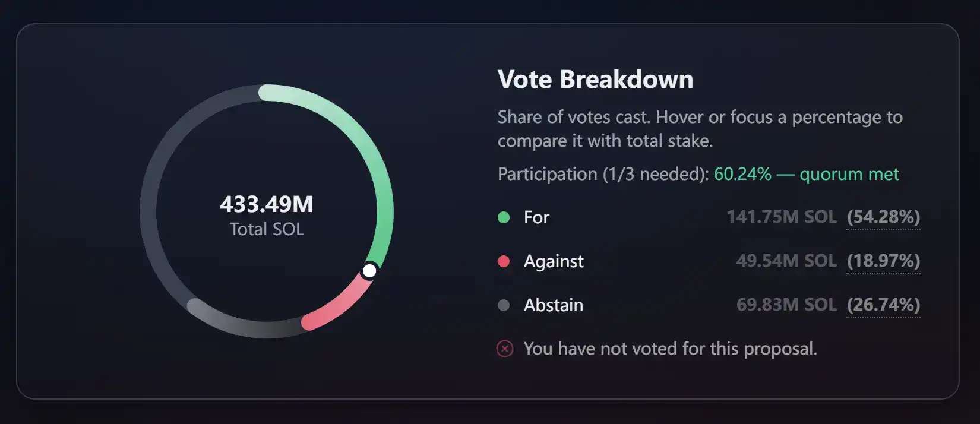Focus the 26.74% Abstain percentage
Viewport: 980px width, 424px height.
point(883,305)
